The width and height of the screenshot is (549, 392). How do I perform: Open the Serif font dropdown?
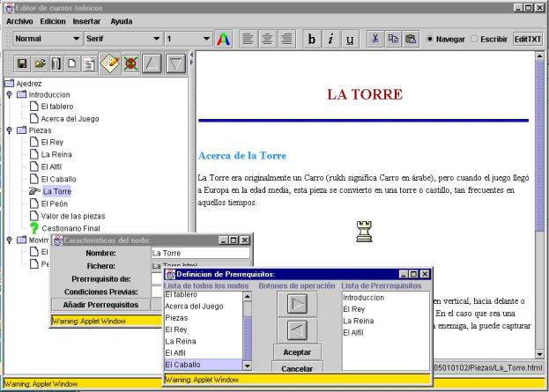coord(122,40)
